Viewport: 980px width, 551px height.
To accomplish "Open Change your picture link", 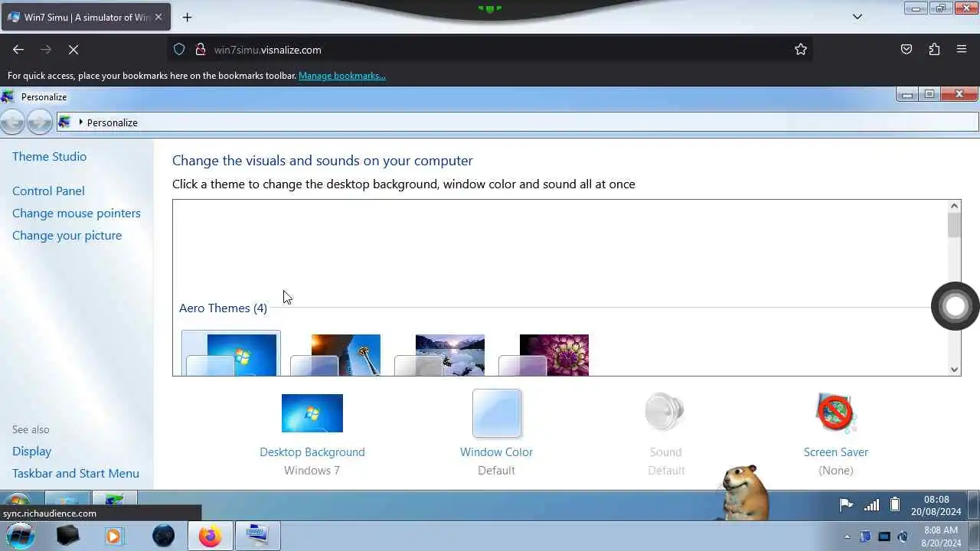I will coord(67,235).
